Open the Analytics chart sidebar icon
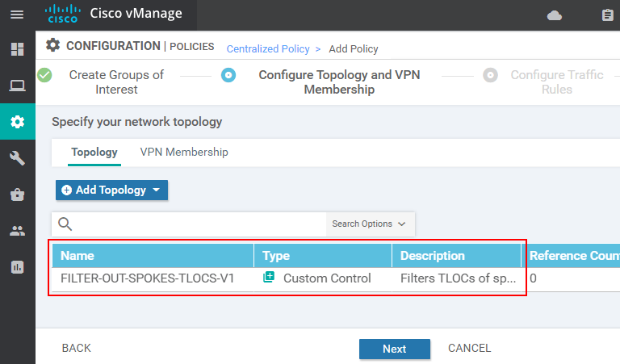 17,267
